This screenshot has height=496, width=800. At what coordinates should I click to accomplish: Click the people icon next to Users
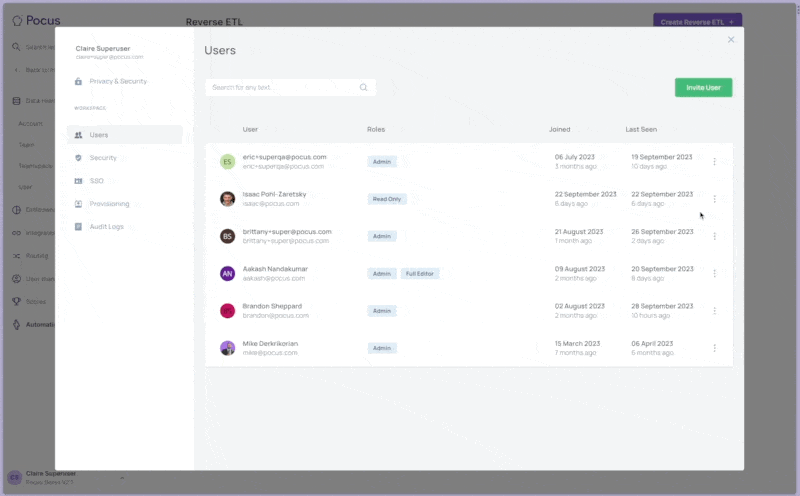(x=78, y=135)
